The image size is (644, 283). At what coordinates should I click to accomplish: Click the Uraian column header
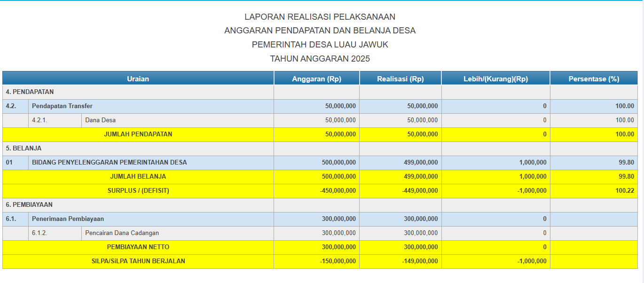[x=138, y=79]
